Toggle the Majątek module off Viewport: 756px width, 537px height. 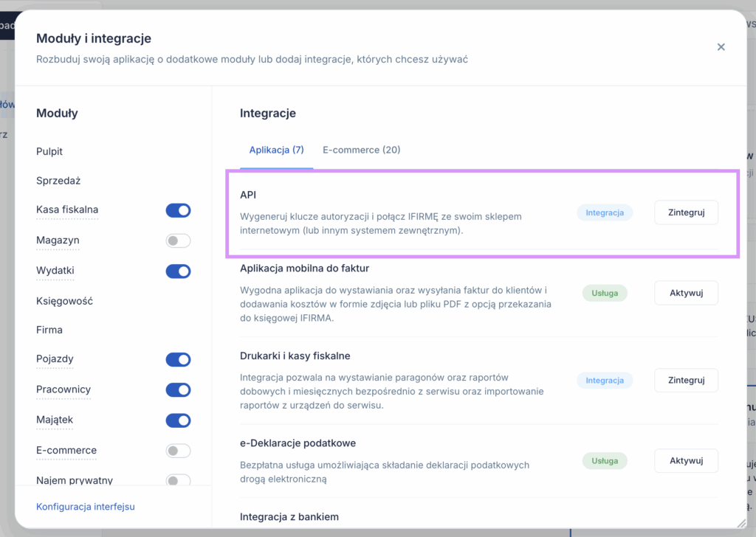178,420
